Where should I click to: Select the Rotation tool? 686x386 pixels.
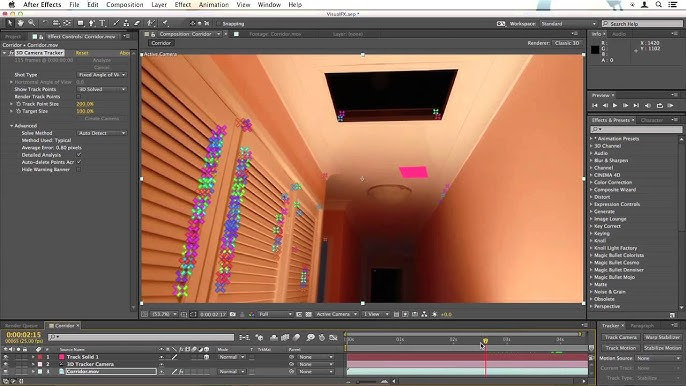(45, 23)
